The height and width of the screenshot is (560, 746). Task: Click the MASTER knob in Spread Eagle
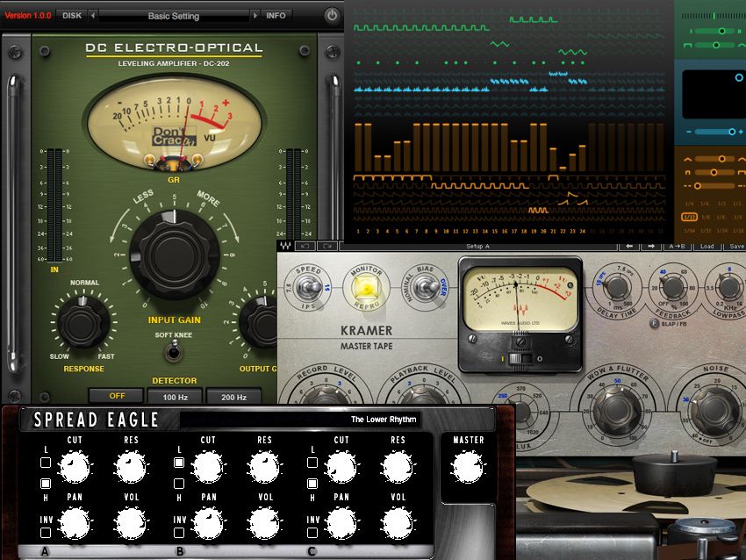[x=468, y=467]
